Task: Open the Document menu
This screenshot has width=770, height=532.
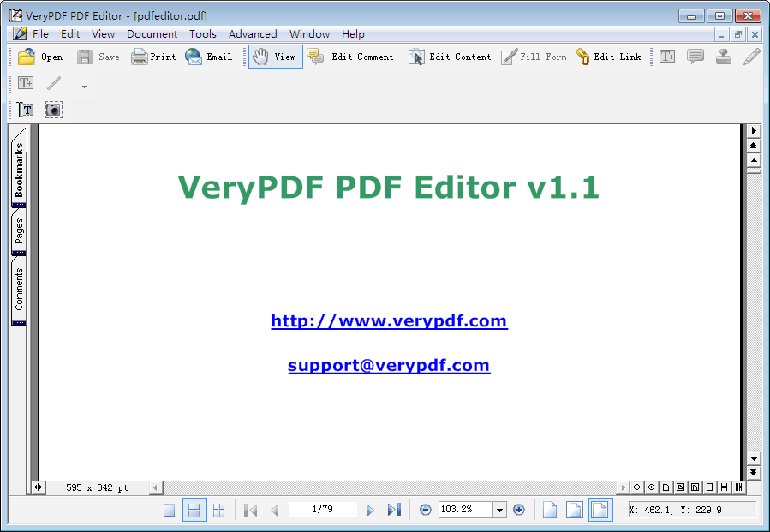Action: [x=152, y=34]
